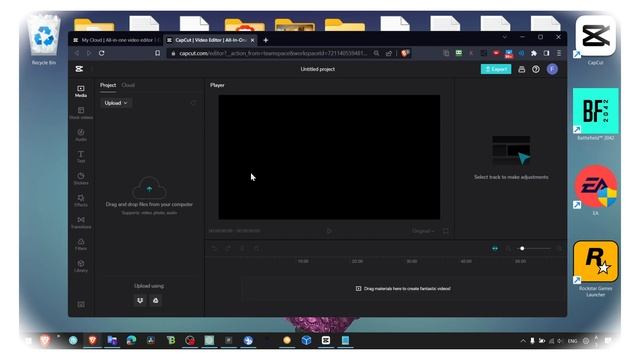Open Microsoft Edge in the taskbar
Screen dimensions: 640x360
[131, 340]
